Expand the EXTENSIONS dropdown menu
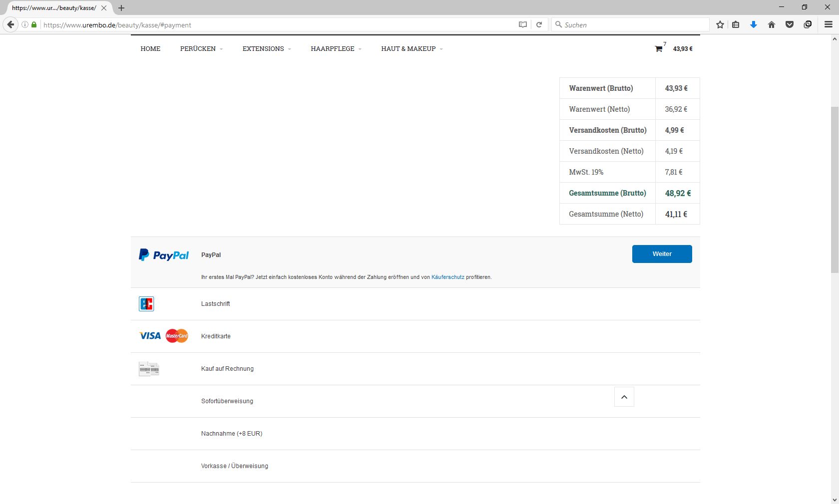 point(267,48)
